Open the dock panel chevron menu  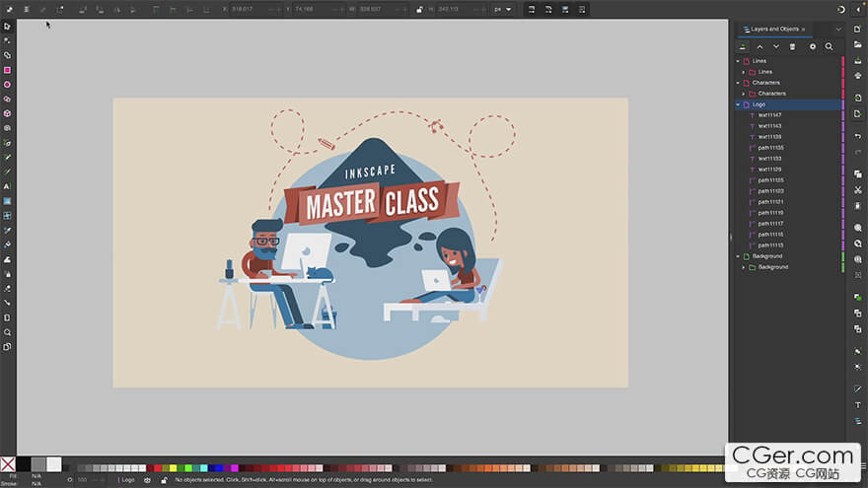pos(838,29)
